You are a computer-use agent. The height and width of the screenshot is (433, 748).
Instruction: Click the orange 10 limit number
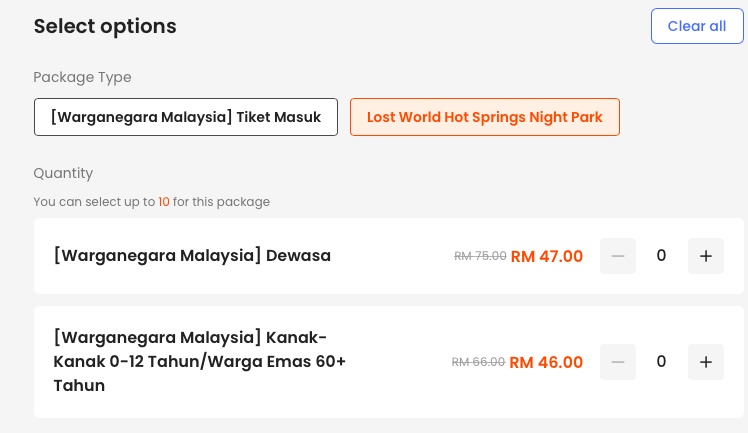pos(164,202)
